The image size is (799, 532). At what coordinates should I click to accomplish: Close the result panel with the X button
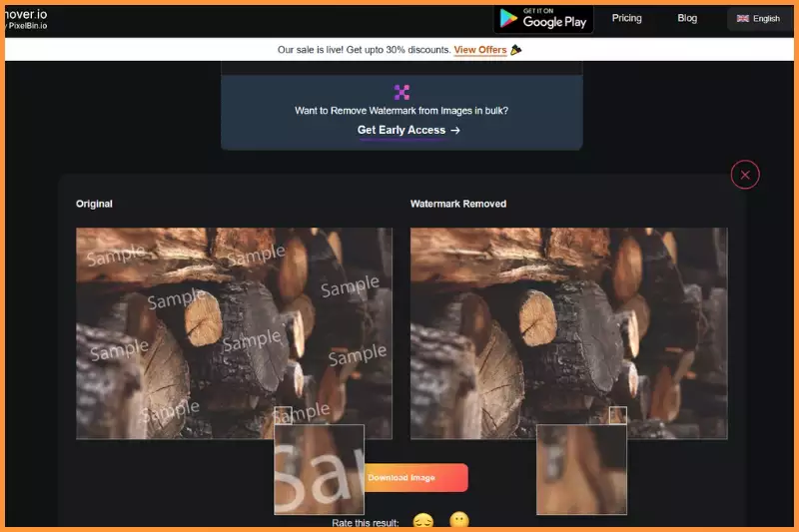click(745, 175)
